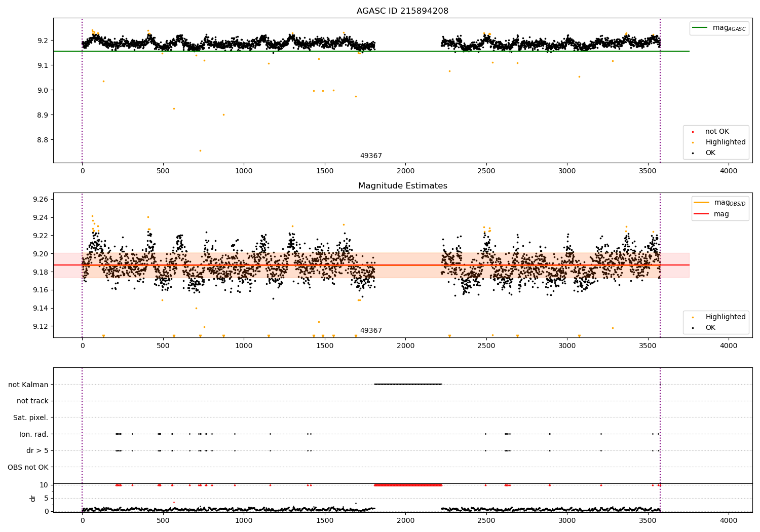Click the 'not Kalman' axis label
This screenshot has width=760, height=532.
[28, 385]
